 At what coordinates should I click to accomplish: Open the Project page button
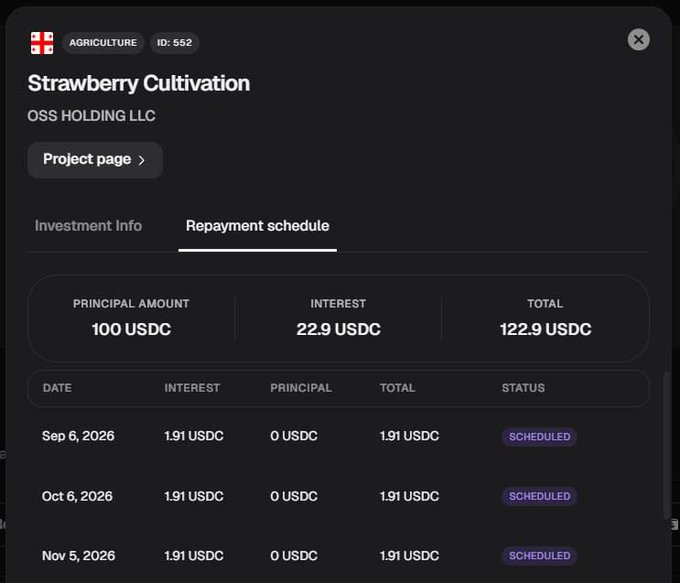(95, 160)
